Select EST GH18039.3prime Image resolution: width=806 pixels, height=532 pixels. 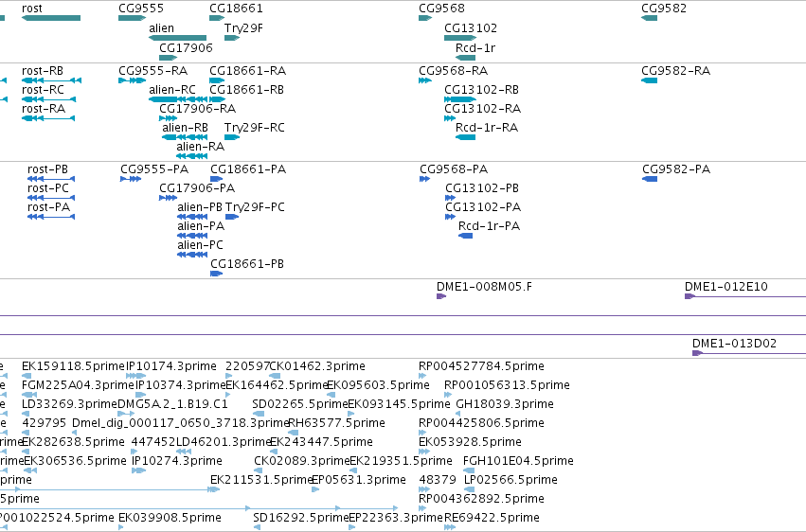click(x=505, y=404)
